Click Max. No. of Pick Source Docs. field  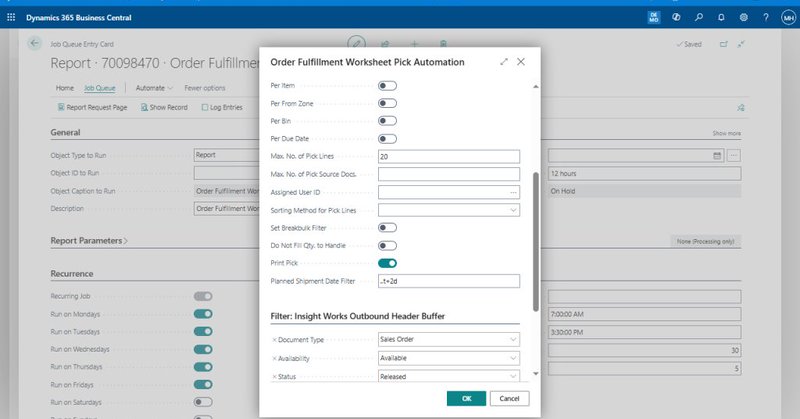tap(448, 174)
